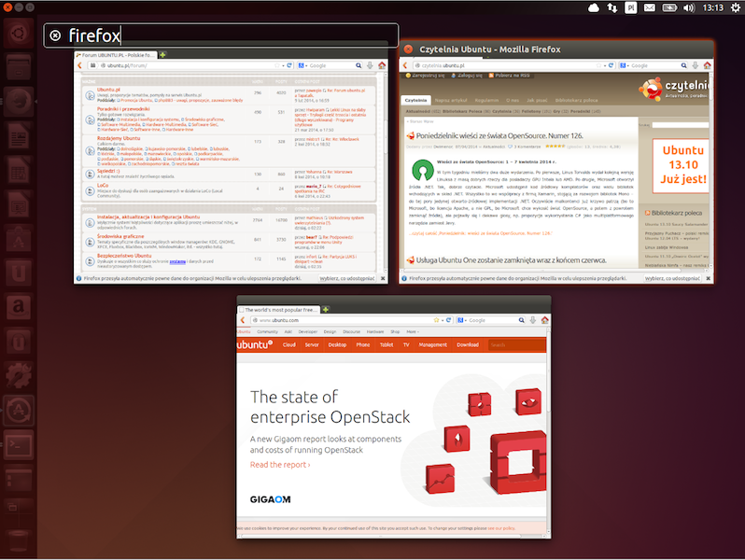
Task: Dismiss the notification bar in Czytelnia Ubuntu window
Action: point(709,278)
